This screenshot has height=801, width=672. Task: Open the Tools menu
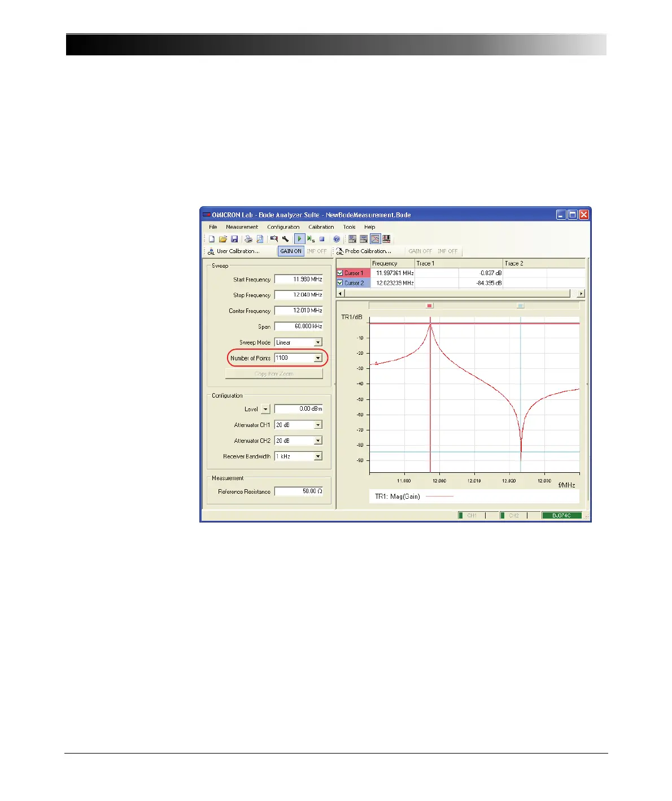(x=350, y=227)
